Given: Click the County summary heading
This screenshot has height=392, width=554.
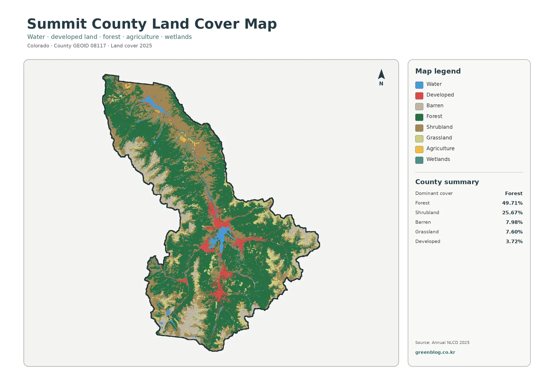Looking at the screenshot, I should tap(447, 182).
